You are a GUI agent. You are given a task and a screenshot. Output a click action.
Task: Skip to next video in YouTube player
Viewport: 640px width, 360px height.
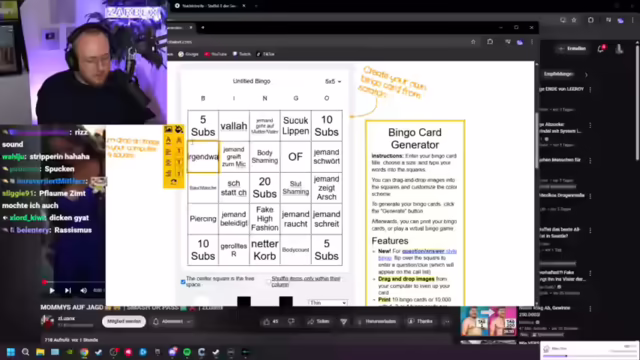click(x=68, y=291)
